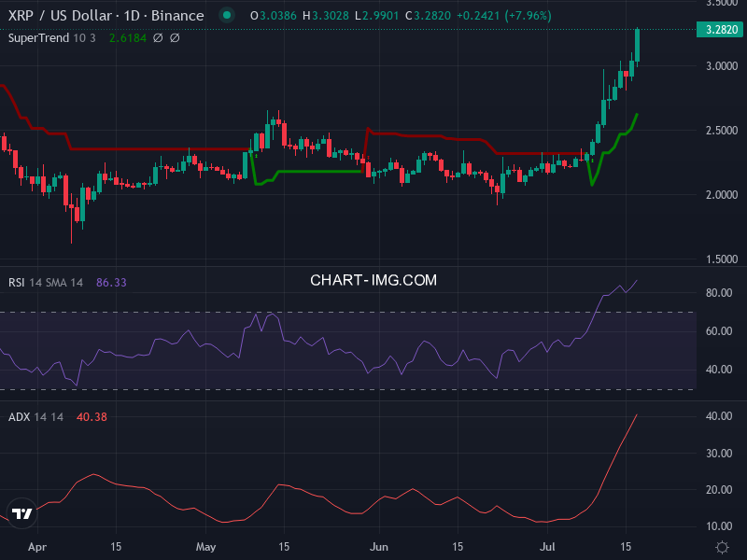Click the latest green candle at 3.28
This screenshot has height=560, width=747.
tap(637, 45)
